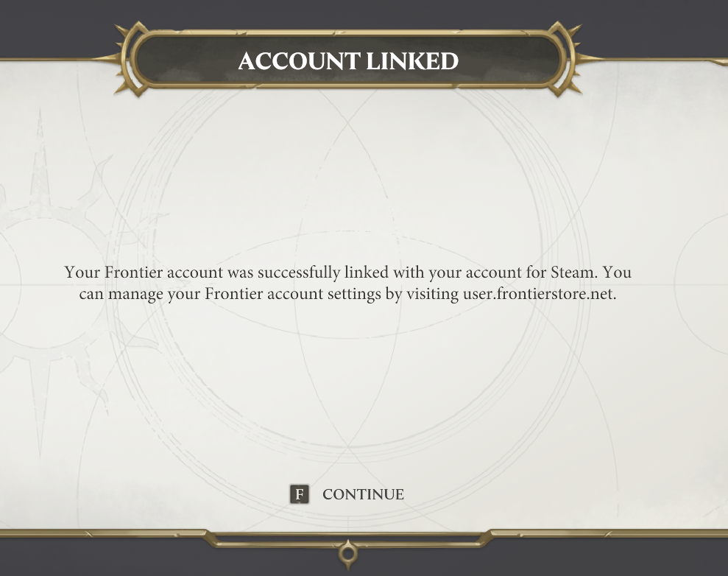Click the user.frontierstore.net link
The height and width of the screenshot is (576, 728).
click(538, 293)
